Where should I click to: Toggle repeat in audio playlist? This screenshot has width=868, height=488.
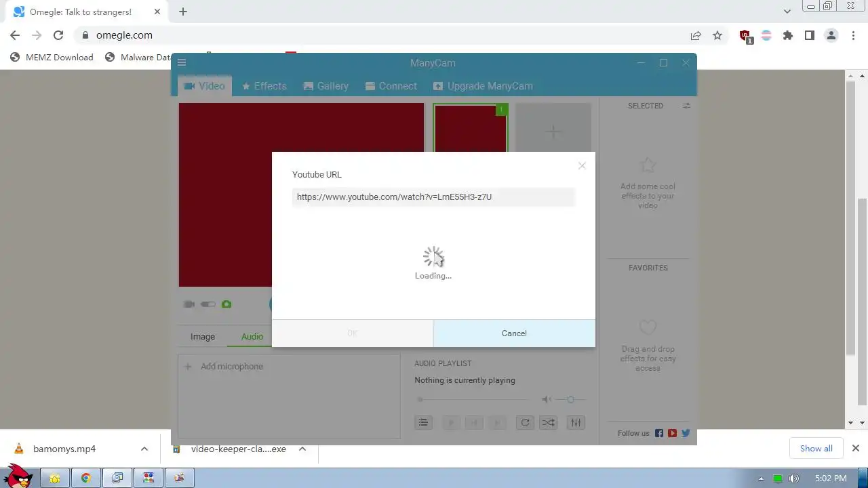coord(525,422)
